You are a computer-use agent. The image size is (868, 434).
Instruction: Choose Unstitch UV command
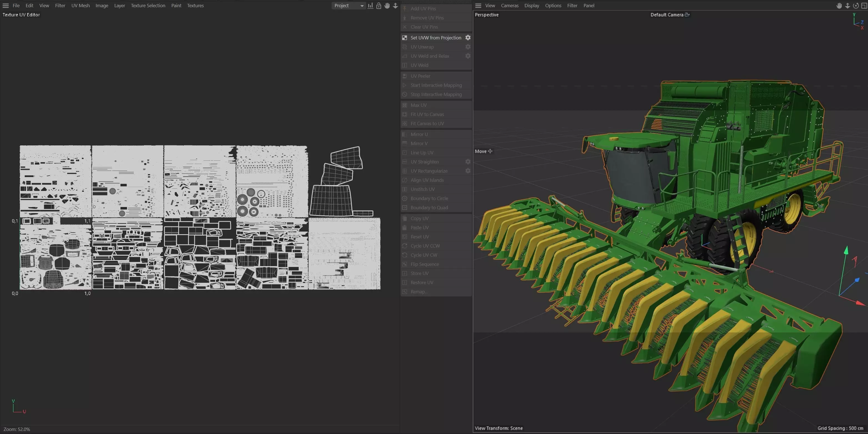click(x=436, y=189)
